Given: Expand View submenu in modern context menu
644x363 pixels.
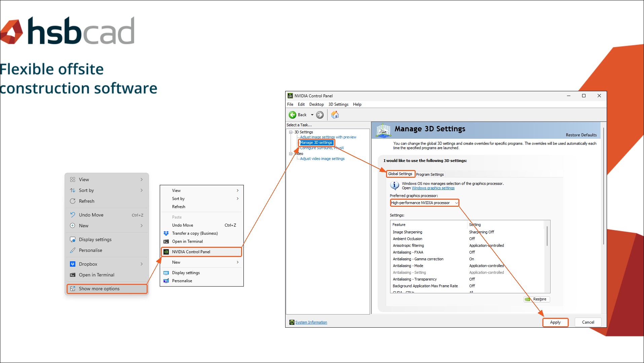Looking at the screenshot, I should tap(142, 179).
